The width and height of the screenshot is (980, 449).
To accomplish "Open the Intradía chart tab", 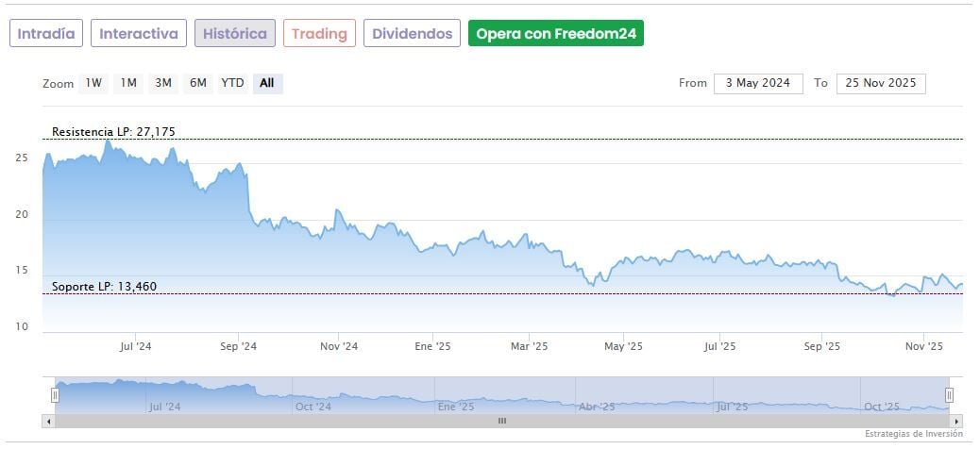I will pyautogui.click(x=46, y=33).
